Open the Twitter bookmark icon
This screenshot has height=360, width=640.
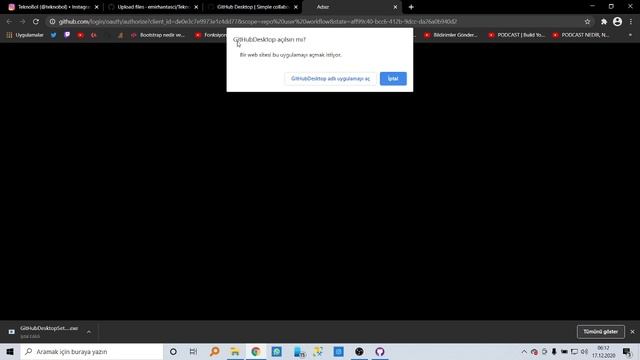[53, 35]
